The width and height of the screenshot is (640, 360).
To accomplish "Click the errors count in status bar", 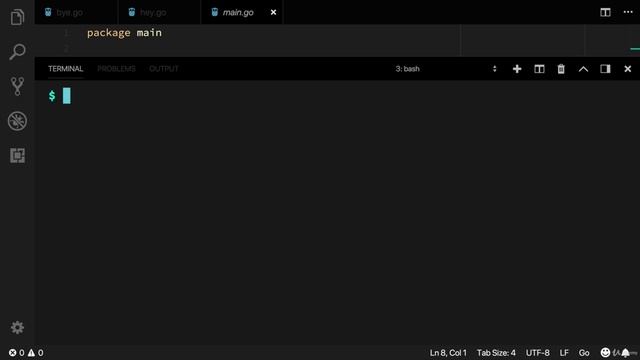I will [17, 353].
